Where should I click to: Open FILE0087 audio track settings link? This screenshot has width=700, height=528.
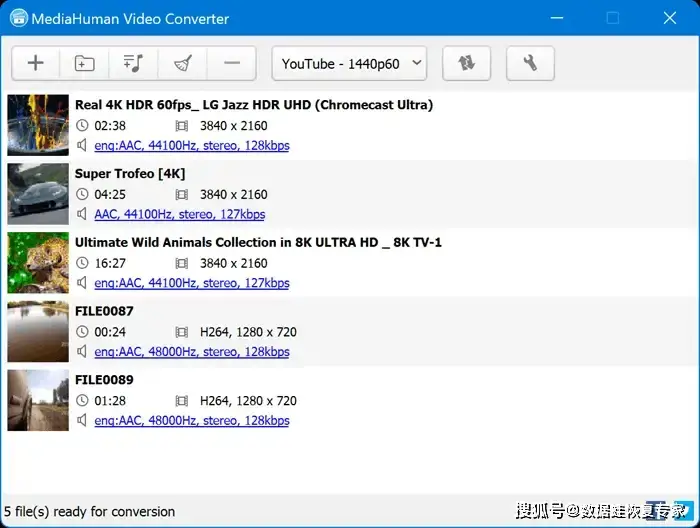pos(191,352)
